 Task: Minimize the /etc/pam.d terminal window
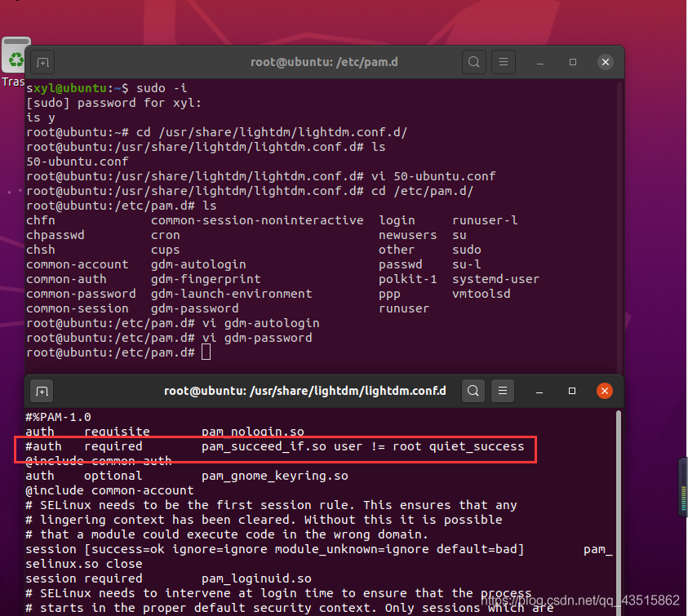tap(540, 62)
